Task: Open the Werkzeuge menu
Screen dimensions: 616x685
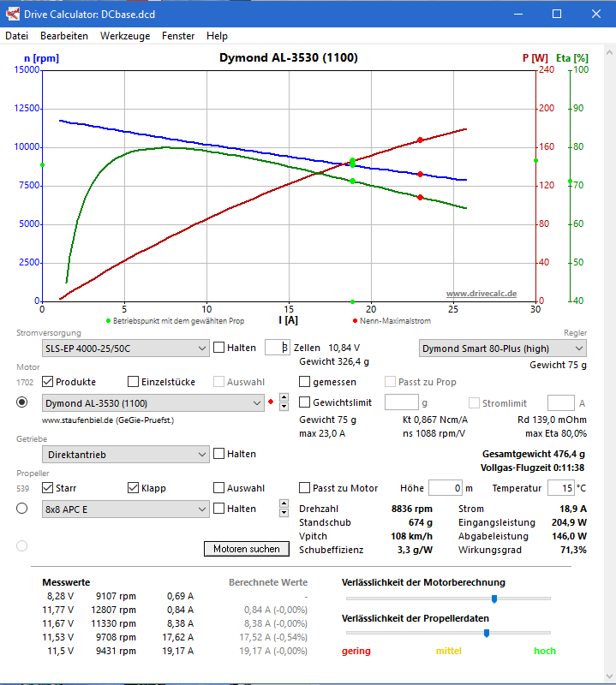Action: [x=125, y=36]
